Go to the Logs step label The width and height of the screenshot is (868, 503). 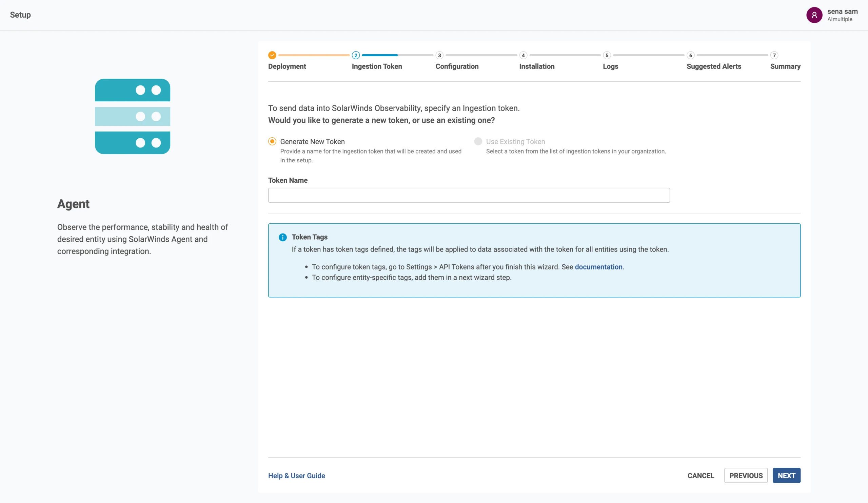[610, 66]
